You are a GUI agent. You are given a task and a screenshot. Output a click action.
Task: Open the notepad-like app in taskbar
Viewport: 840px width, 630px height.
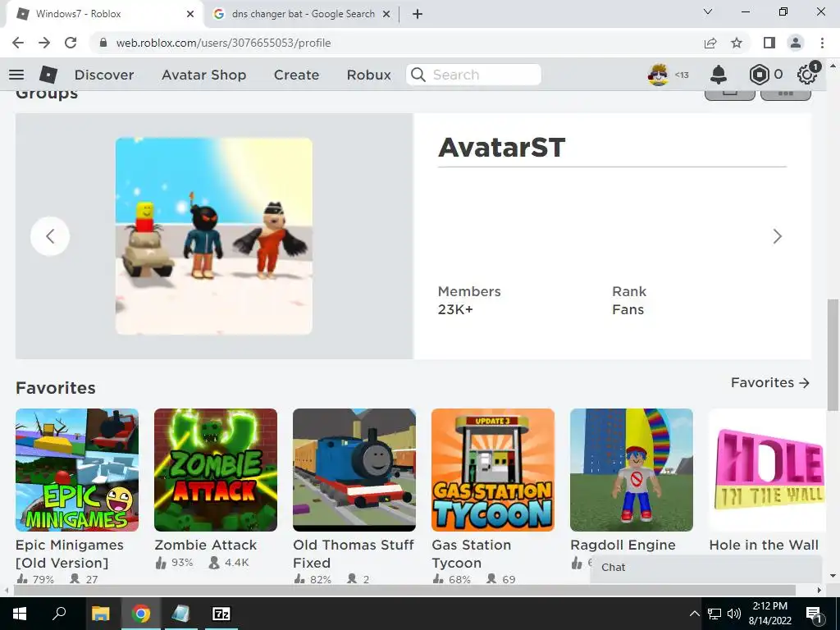click(x=180, y=614)
